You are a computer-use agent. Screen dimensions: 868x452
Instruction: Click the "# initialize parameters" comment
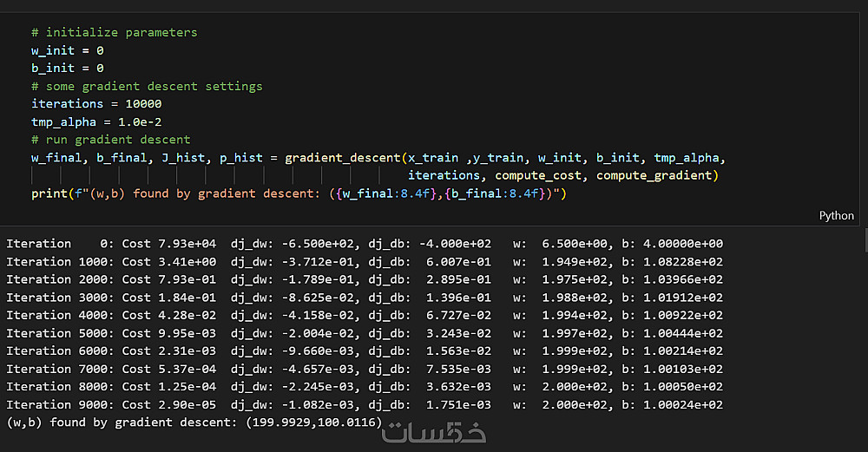tap(114, 32)
